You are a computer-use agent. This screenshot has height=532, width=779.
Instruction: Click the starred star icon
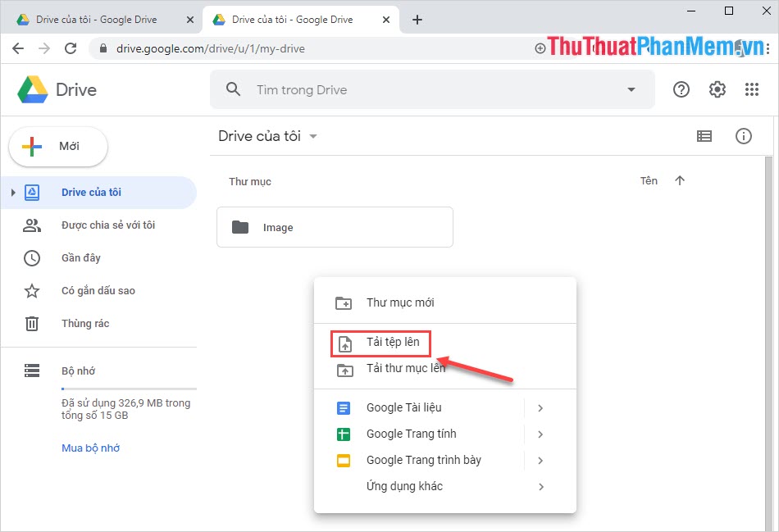(32, 290)
